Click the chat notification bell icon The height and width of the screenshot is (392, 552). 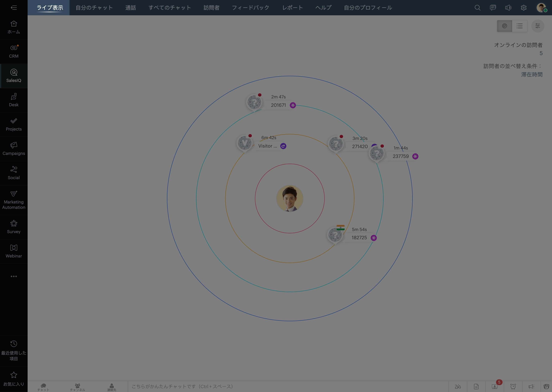[x=508, y=8]
